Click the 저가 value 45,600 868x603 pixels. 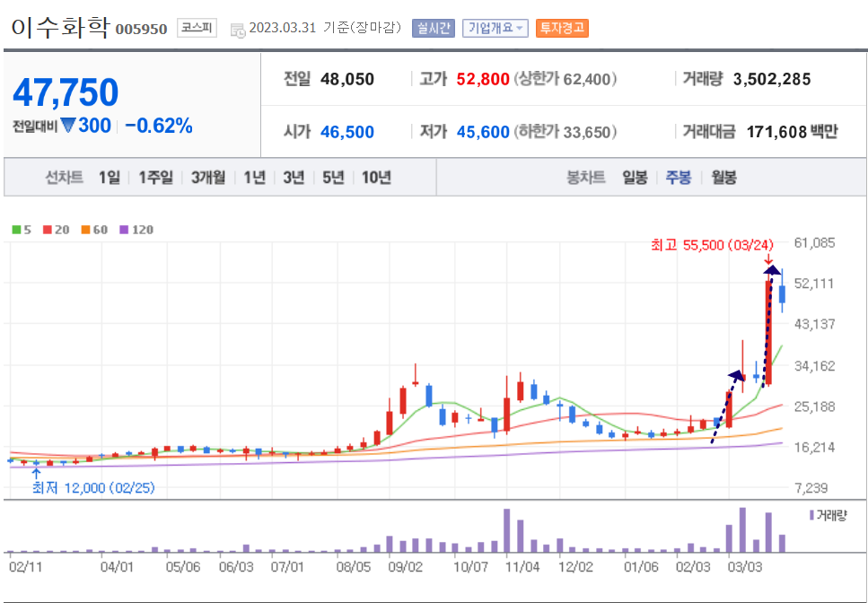tap(483, 132)
